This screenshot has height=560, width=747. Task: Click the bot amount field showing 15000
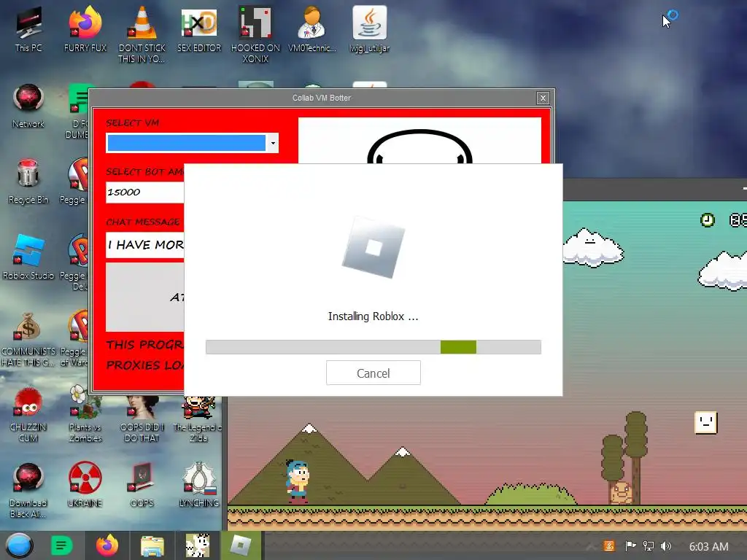145,192
